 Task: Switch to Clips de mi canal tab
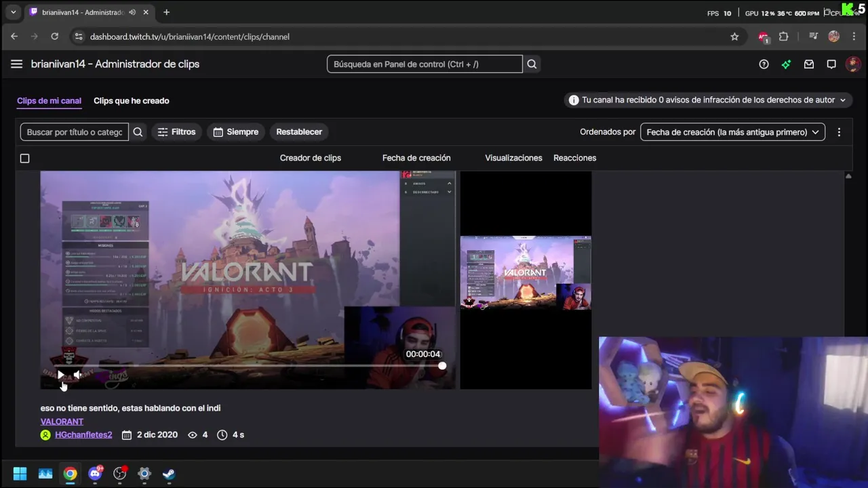[49, 100]
